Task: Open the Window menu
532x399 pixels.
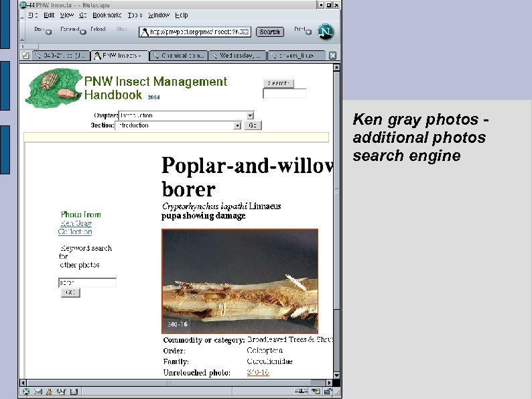Action: (158, 15)
